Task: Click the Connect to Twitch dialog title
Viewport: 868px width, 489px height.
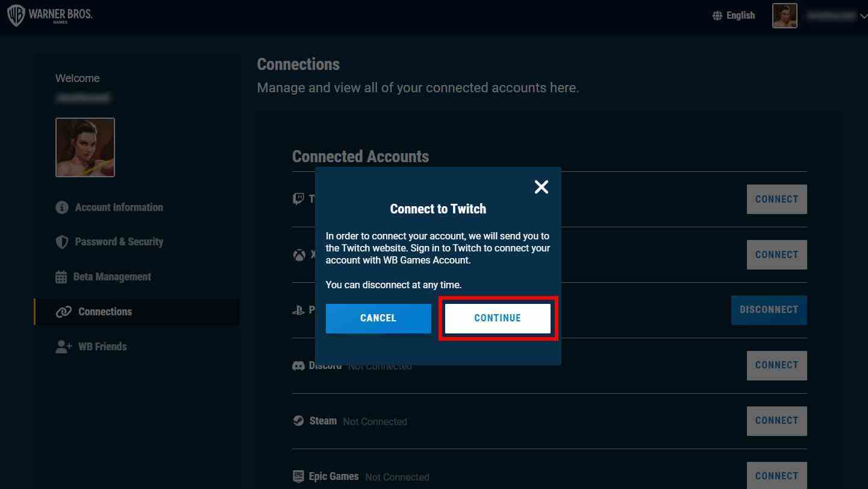Action: (438, 209)
